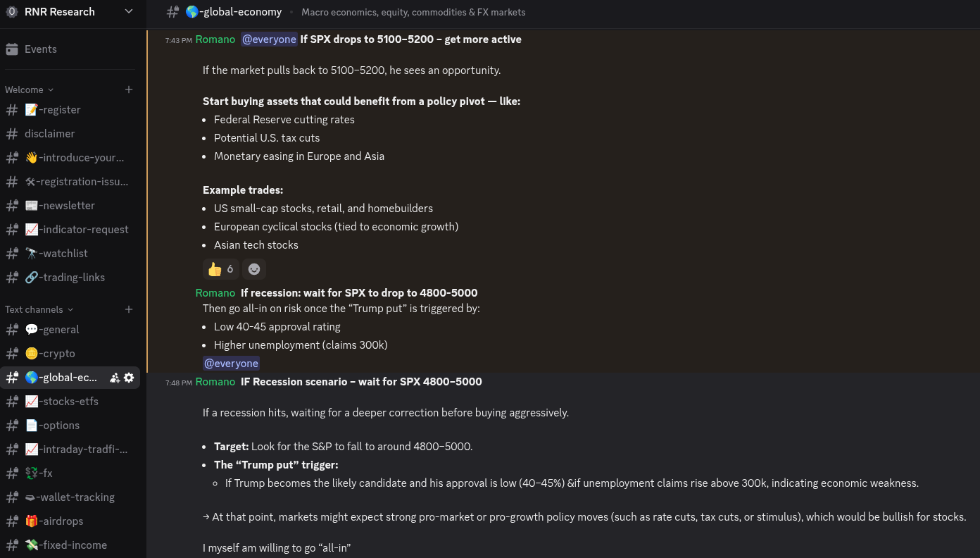Collapse the Text channels category
The image size is (980, 558).
pos(39,309)
